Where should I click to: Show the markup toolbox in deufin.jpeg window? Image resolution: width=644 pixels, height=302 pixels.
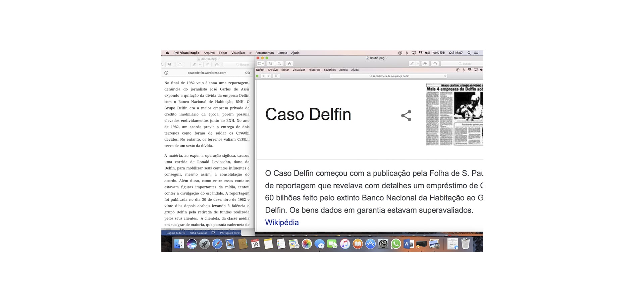pos(217,64)
